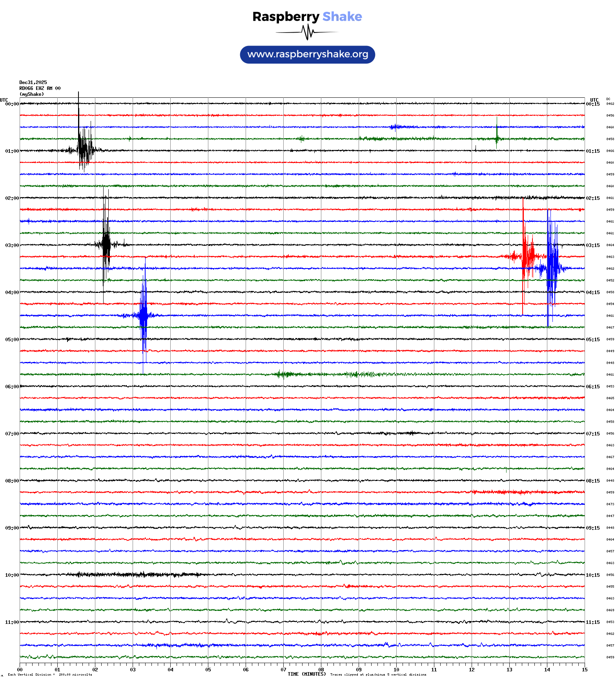The height and width of the screenshot is (680, 616).
Task: Select the RD066 EHZ AM 00 station label
Action: coord(40,88)
